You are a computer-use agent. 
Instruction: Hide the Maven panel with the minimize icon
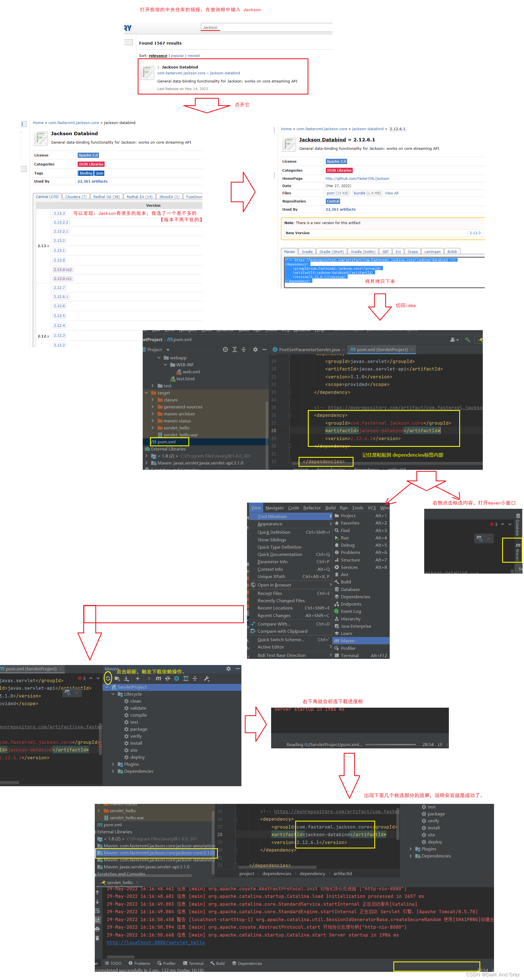tap(238, 668)
